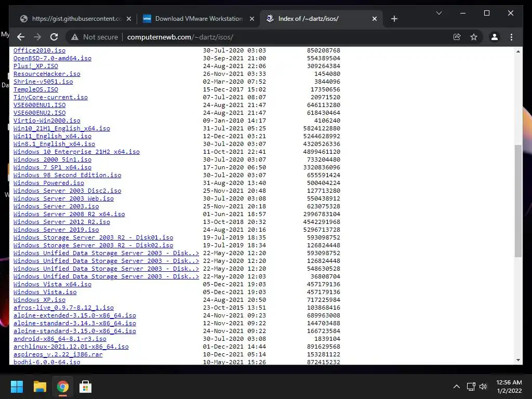Download Win11_English_x64.iso
This screenshot has height=399, width=532.
(52, 137)
